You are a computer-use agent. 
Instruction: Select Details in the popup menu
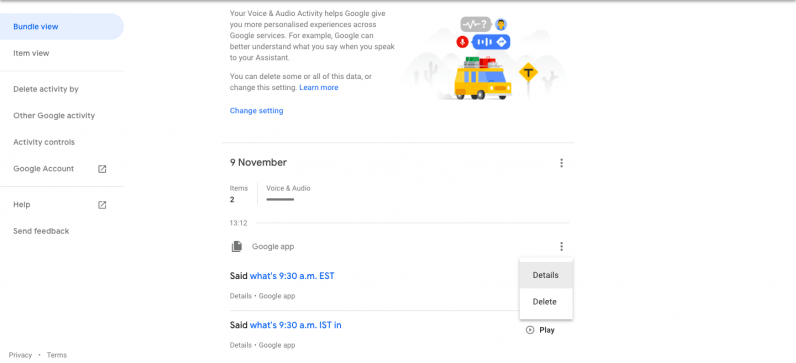(546, 275)
